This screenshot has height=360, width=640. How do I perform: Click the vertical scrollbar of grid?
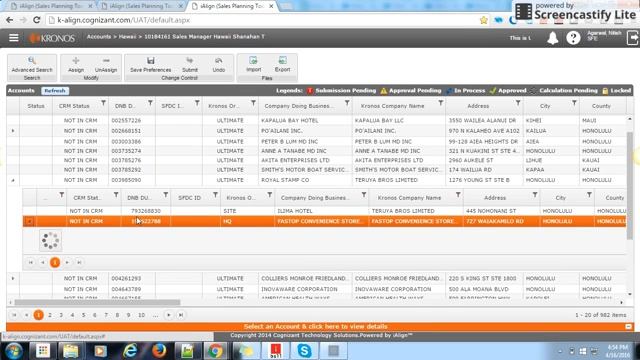[x=630, y=186]
